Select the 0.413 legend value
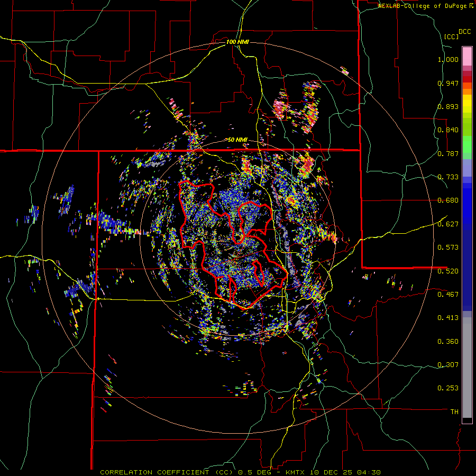The height and width of the screenshot is (476, 476). (448, 318)
